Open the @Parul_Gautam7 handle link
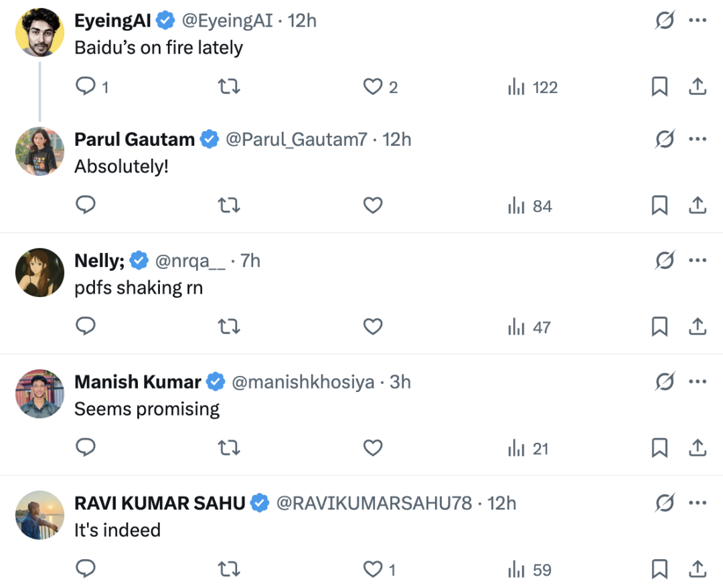Screen dimensions: 723x588 (297, 139)
